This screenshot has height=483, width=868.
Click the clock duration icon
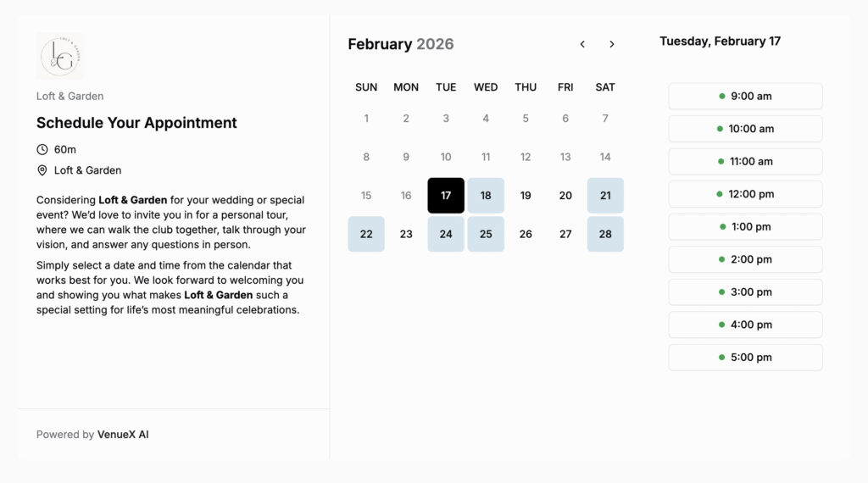click(x=42, y=149)
